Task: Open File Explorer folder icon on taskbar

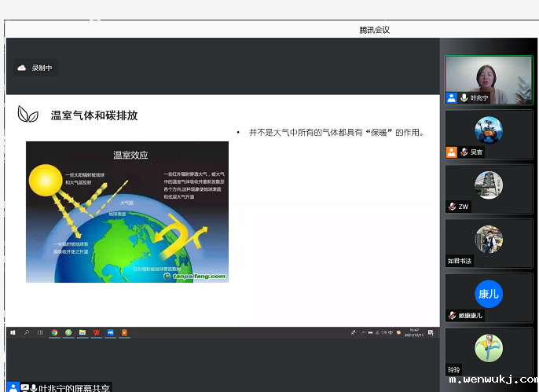Action: click(x=82, y=332)
